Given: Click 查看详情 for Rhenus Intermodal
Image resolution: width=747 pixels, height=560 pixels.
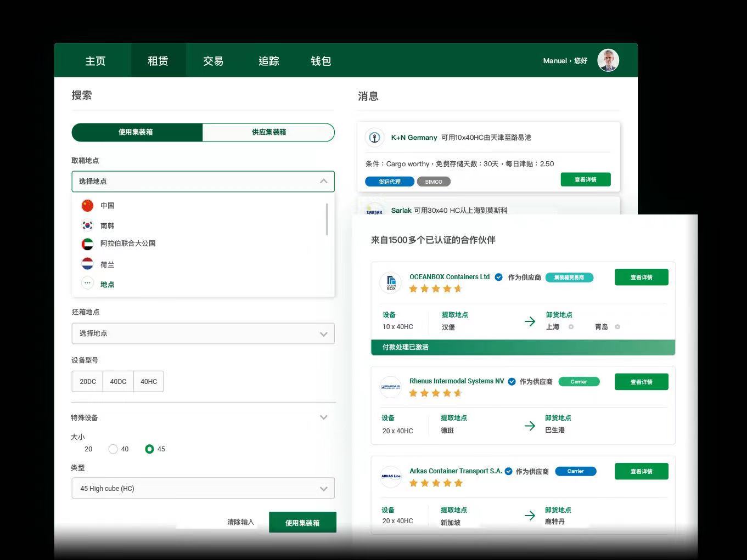Looking at the screenshot, I should 641,382.
